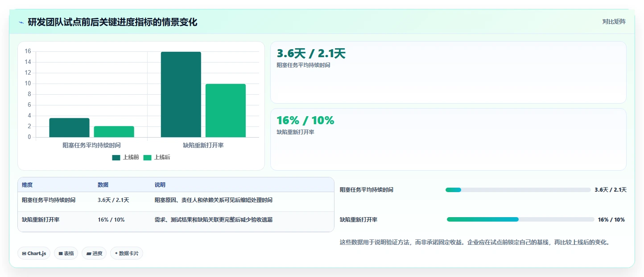Click the 16% / 10% table cell
The image size is (644, 277).
[111, 220]
